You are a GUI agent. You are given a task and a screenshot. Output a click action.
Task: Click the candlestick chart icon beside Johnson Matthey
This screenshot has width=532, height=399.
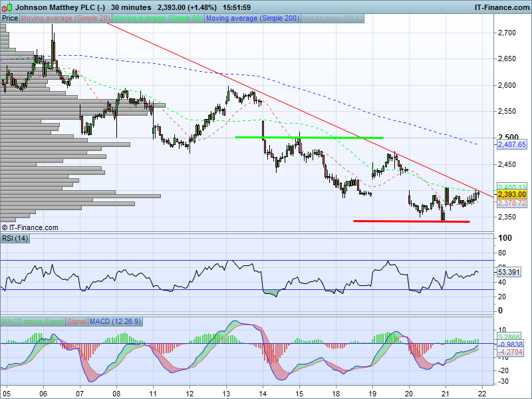(x=7, y=7)
